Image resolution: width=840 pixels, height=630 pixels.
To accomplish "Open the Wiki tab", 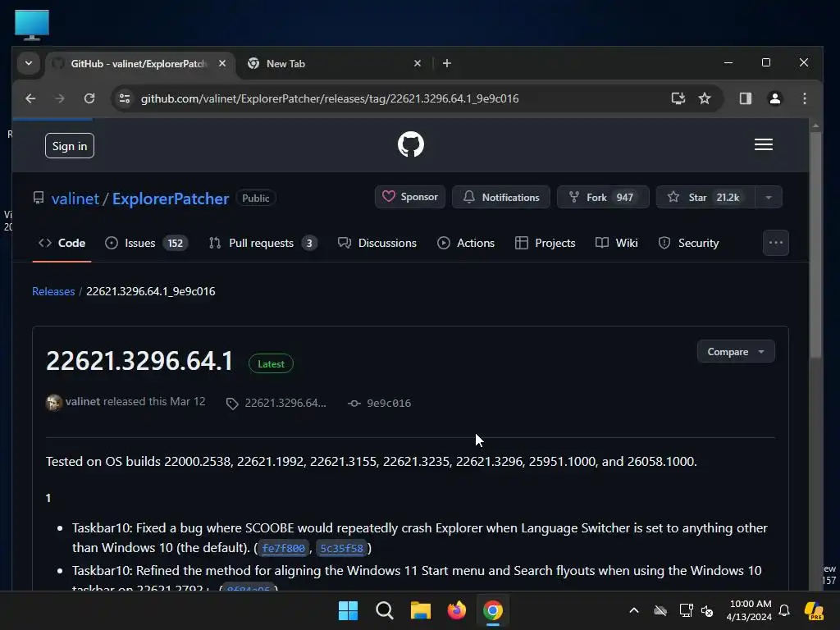I will point(617,243).
